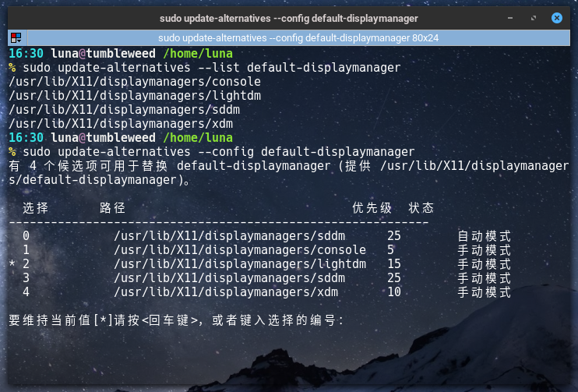Screen dimensions: 578x392
Task: Click the status "手动模式" in the lightdm row
Action: (484, 264)
